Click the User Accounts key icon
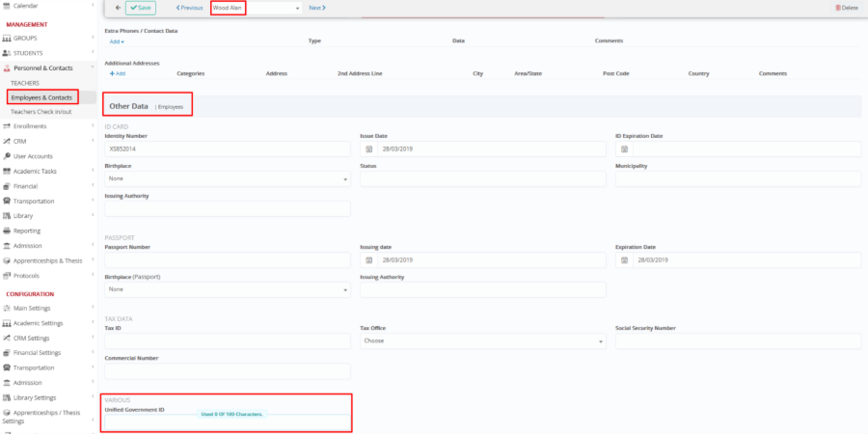Image resolution: width=868 pixels, height=434 pixels. 7,156
